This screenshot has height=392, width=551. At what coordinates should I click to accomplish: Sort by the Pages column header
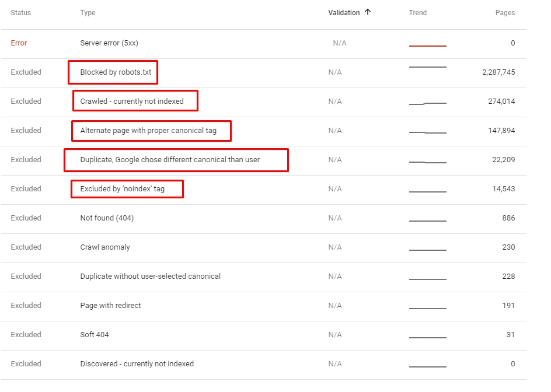coord(505,13)
